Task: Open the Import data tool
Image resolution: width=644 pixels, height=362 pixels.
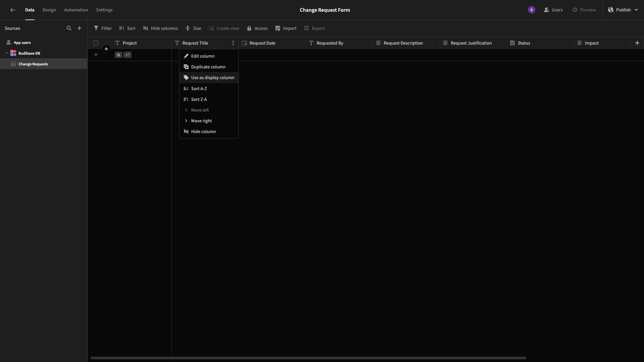Action: click(286, 28)
